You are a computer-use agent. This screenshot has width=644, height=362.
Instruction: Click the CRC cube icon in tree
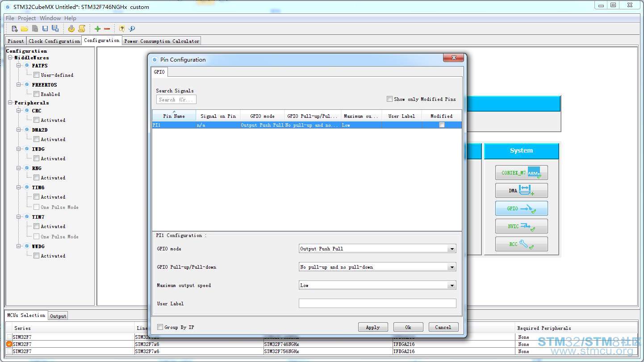tap(27, 111)
